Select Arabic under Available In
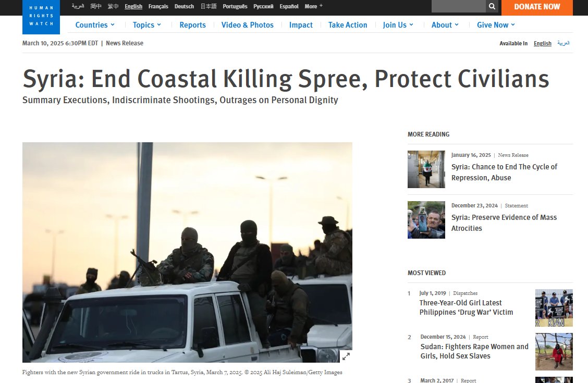This screenshot has width=588, height=383. click(563, 43)
